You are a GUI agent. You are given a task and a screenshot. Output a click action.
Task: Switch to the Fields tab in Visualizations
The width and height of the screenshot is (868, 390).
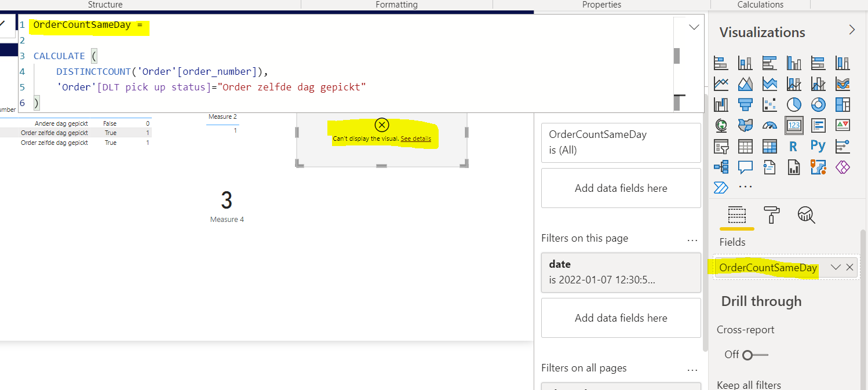pos(736,216)
